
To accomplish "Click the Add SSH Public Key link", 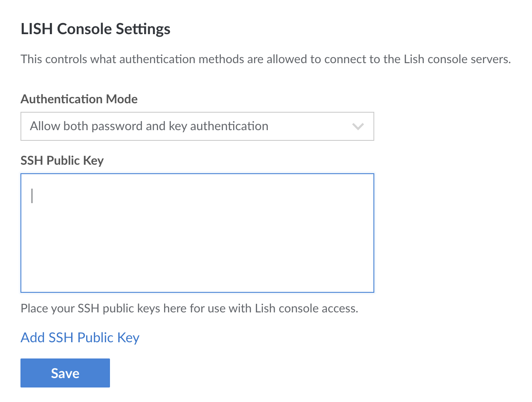I will pos(80,338).
